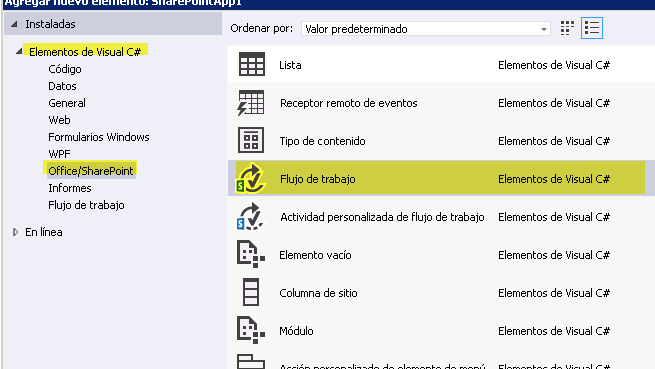Choose the Tipo de contenido icon

pyautogui.click(x=251, y=140)
